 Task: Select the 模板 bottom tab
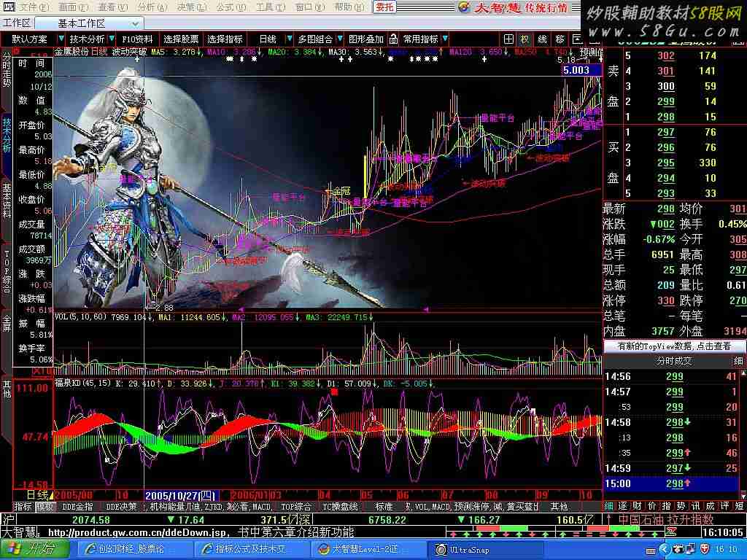44,506
